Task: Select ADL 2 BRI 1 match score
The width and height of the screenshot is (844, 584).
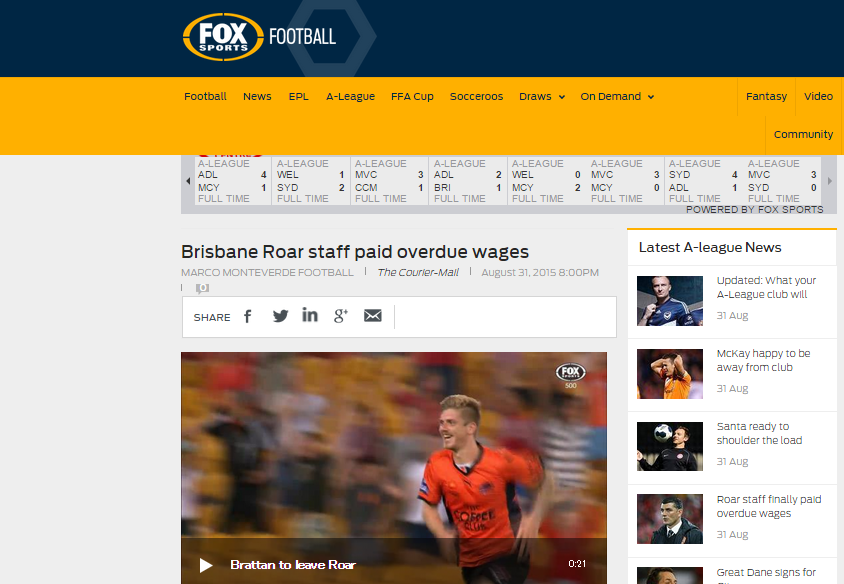Action: click(468, 181)
